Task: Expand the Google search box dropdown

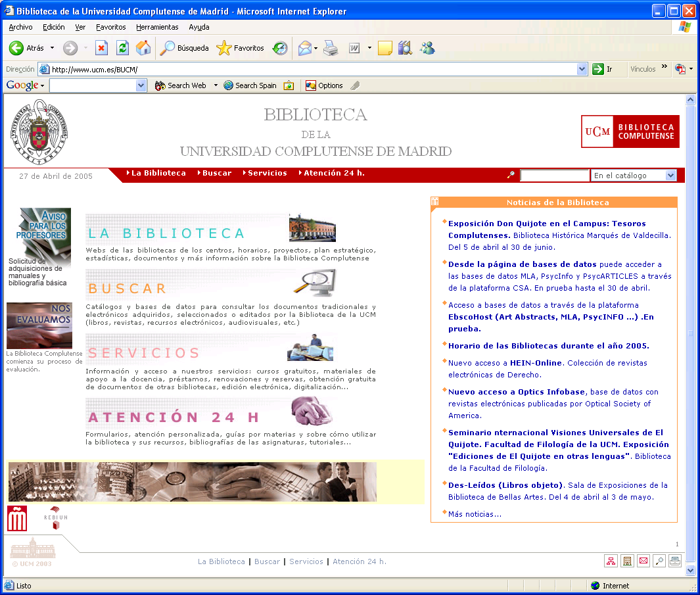Action: click(141, 85)
